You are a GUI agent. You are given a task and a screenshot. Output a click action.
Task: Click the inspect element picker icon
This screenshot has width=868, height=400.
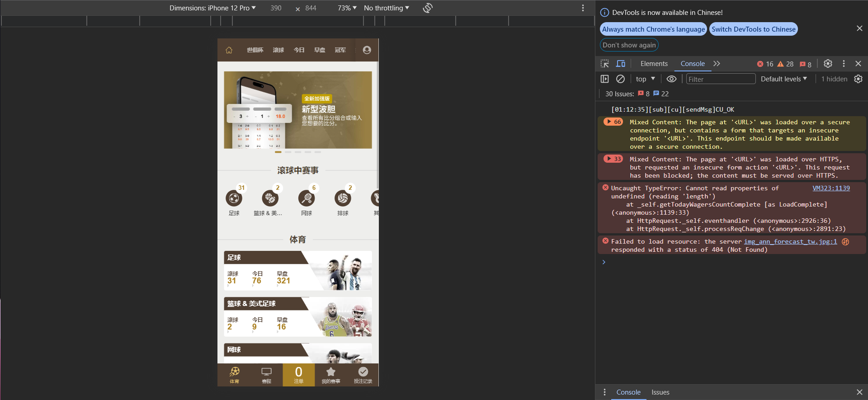604,64
